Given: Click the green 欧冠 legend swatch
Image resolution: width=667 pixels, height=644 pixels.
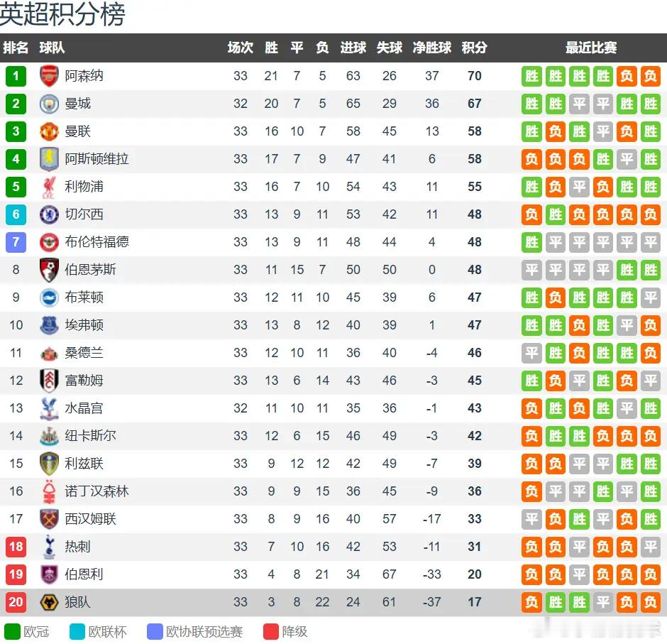Looking at the screenshot, I should click(13, 631).
